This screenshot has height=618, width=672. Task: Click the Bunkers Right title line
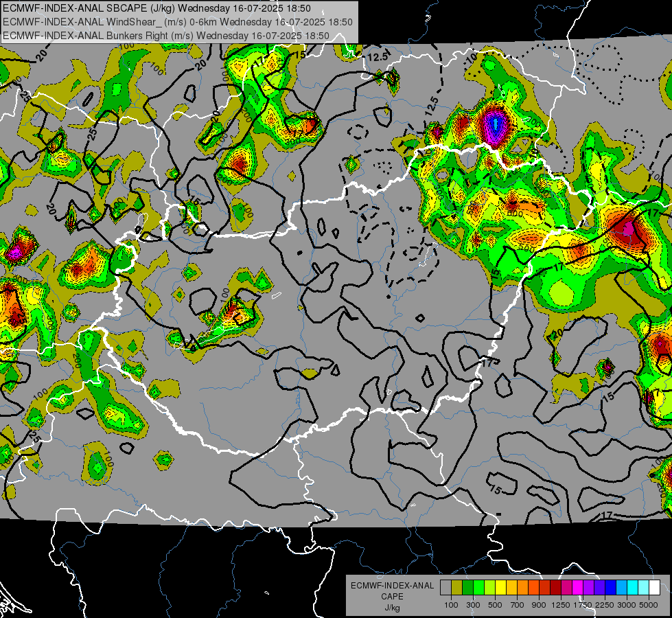click(x=166, y=36)
